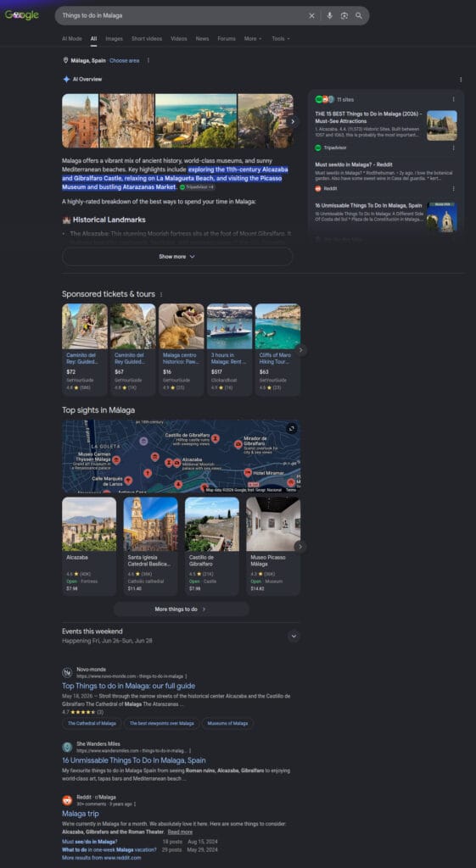Click the magnifying glass search icon

point(359,16)
